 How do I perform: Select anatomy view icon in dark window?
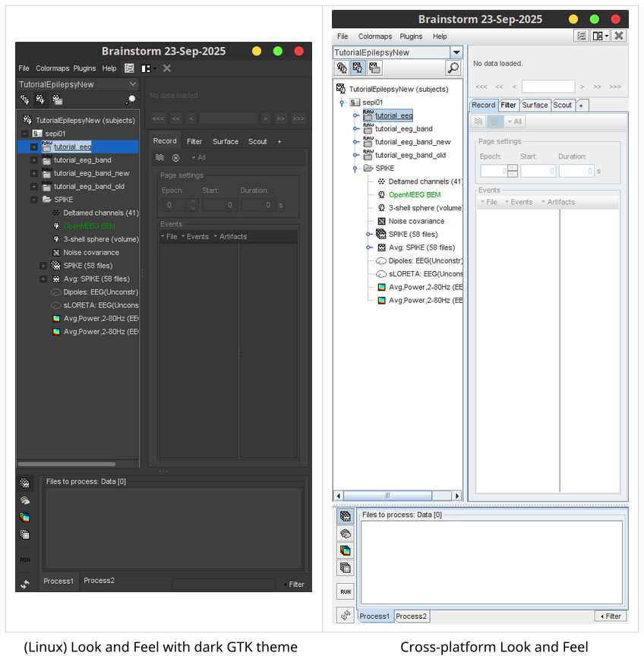click(24, 99)
